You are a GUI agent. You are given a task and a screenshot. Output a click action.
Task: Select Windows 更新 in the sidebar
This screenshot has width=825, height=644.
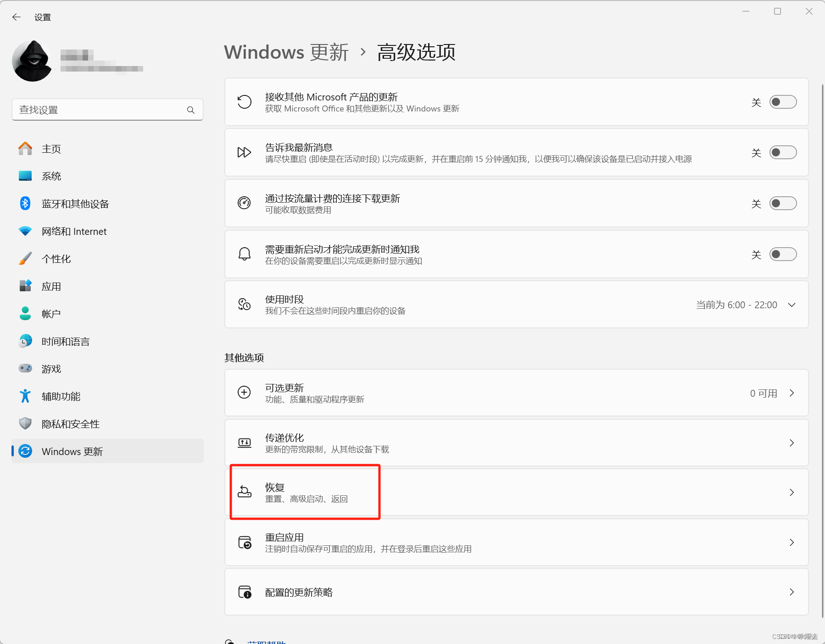(x=107, y=451)
